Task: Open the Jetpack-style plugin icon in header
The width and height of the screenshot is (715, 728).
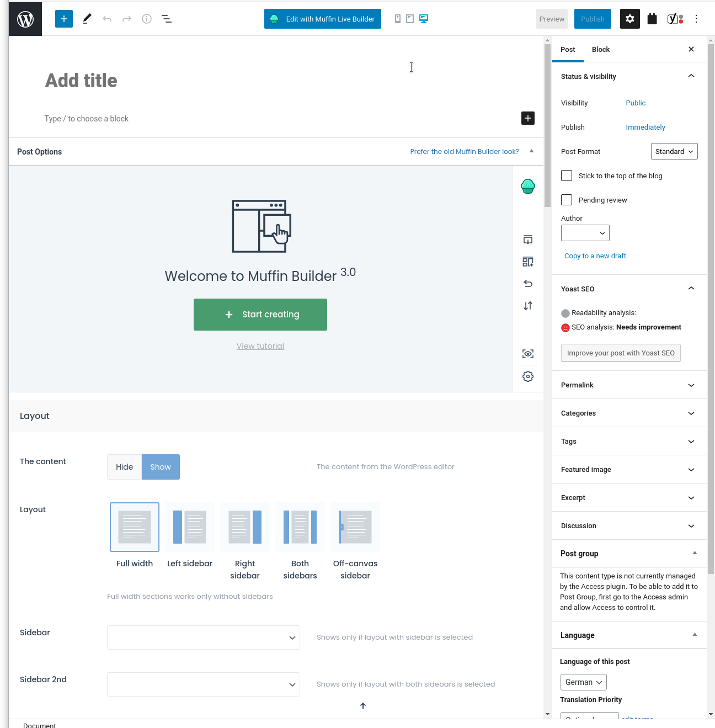Action: (652, 19)
